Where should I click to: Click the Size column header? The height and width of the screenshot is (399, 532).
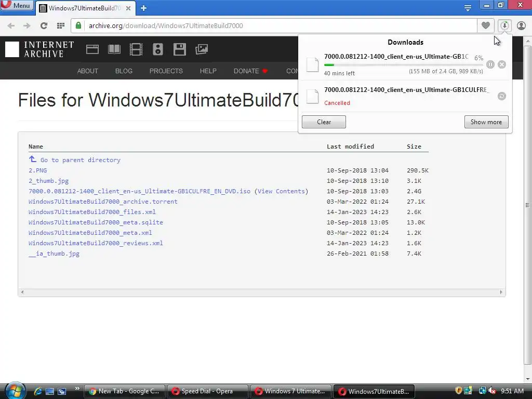click(x=414, y=146)
